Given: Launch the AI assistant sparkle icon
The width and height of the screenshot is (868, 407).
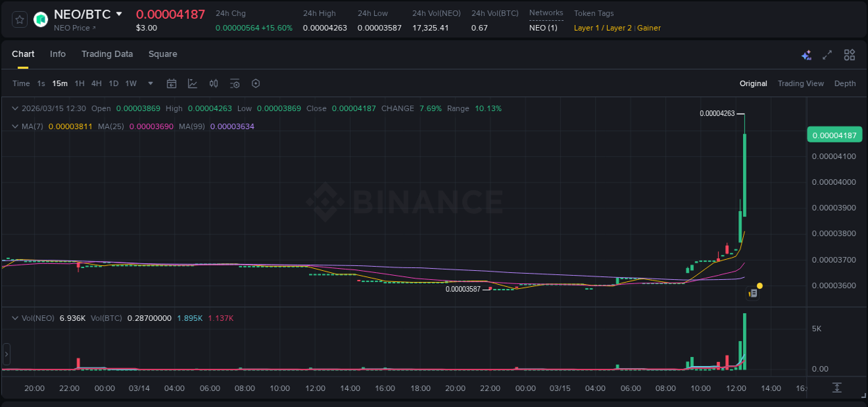Looking at the screenshot, I should (x=806, y=54).
